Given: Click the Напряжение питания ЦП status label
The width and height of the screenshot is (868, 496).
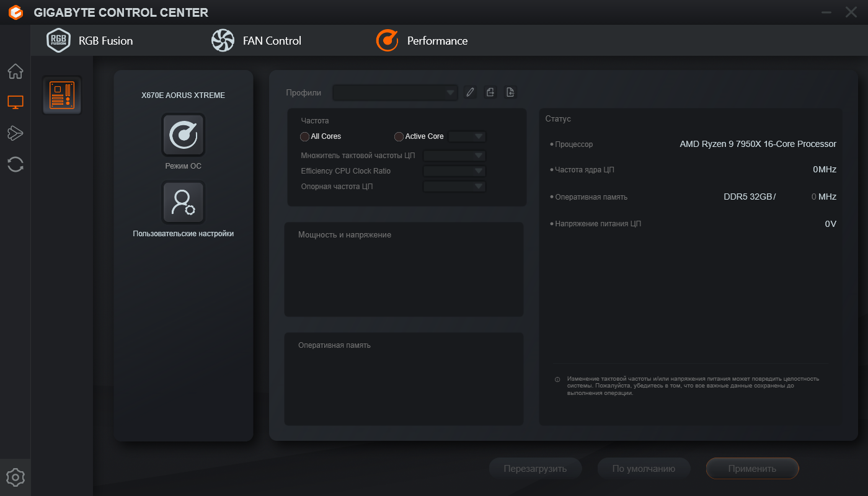Looking at the screenshot, I should tap(598, 224).
